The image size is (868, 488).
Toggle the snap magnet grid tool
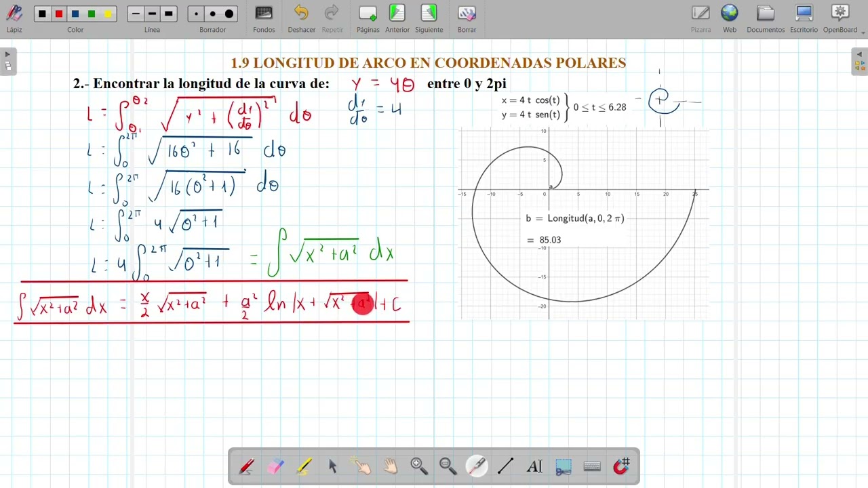pyautogui.click(x=621, y=466)
